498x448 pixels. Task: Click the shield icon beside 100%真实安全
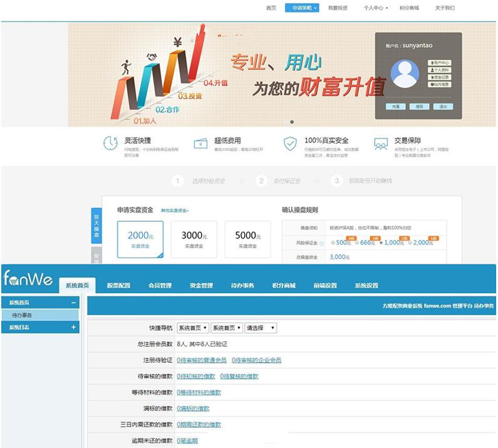(x=290, y=143)
